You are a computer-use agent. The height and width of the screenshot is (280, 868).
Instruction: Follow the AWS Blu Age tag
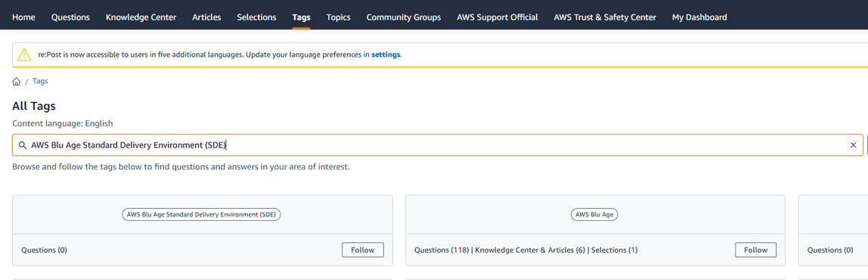tap(755, 250)
